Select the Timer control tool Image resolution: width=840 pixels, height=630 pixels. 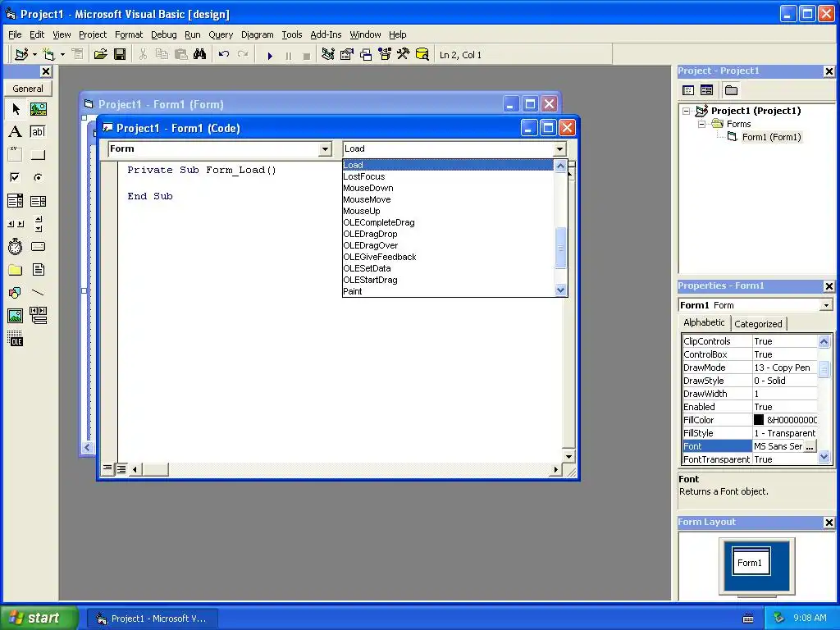click(16, 247)
